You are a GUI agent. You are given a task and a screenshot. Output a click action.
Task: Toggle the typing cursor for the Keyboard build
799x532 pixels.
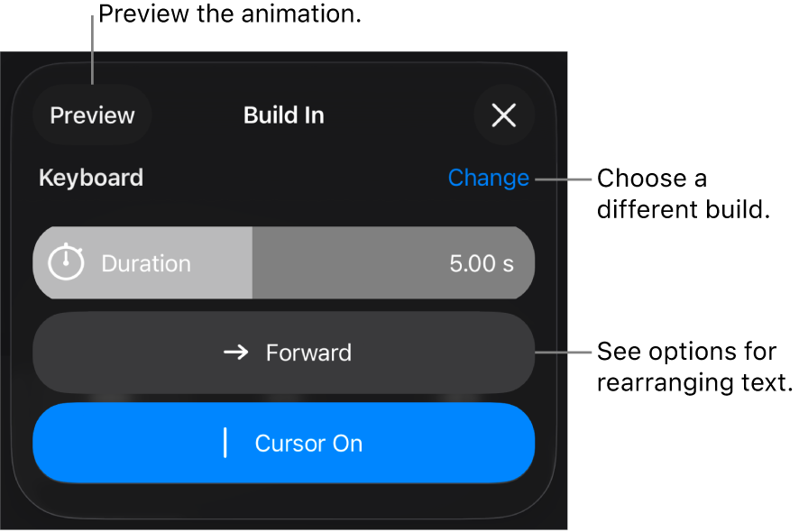click(x=284, y=443)
